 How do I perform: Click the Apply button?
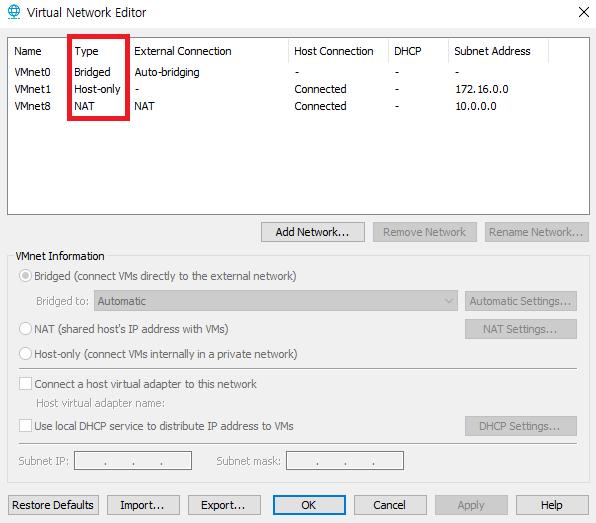pos(471,505)
